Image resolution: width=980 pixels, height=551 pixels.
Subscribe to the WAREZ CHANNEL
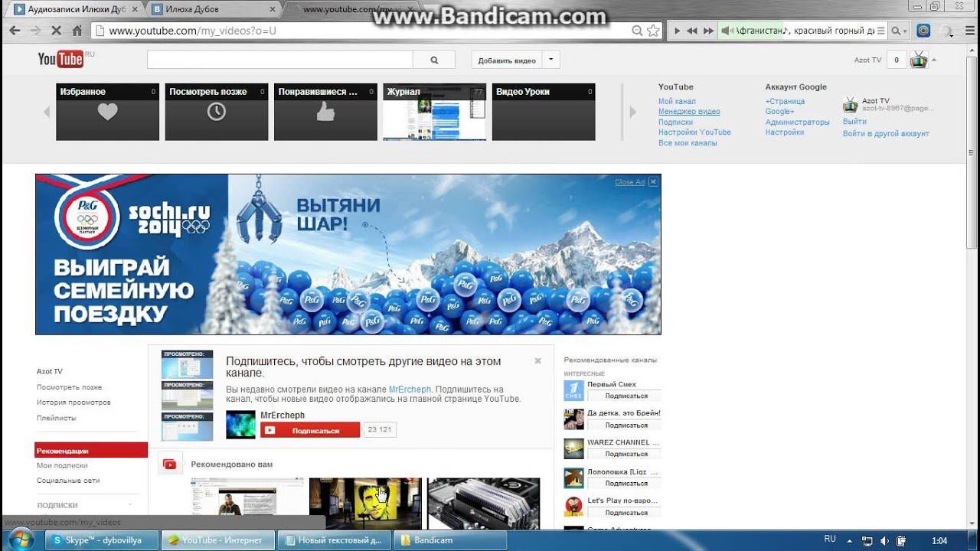(626, 454)
